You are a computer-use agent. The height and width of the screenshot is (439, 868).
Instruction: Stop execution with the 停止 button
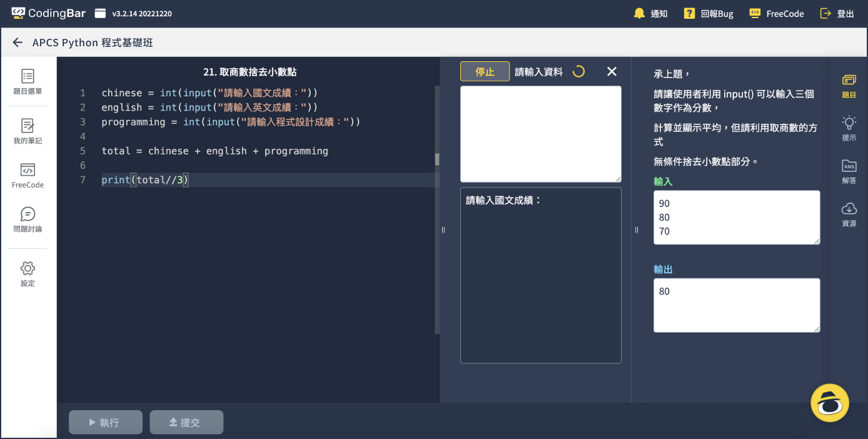485,71
